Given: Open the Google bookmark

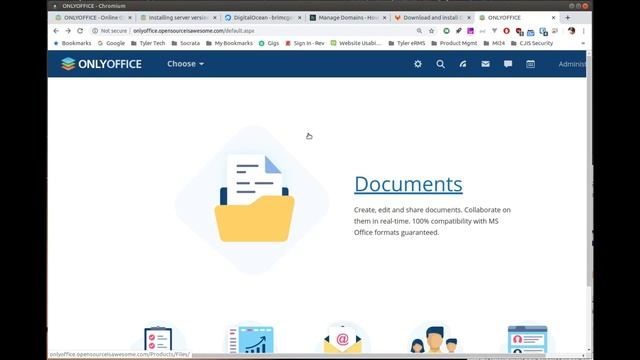Looking at the screenshot, I should pyautogui.click(x=111, y=43).
